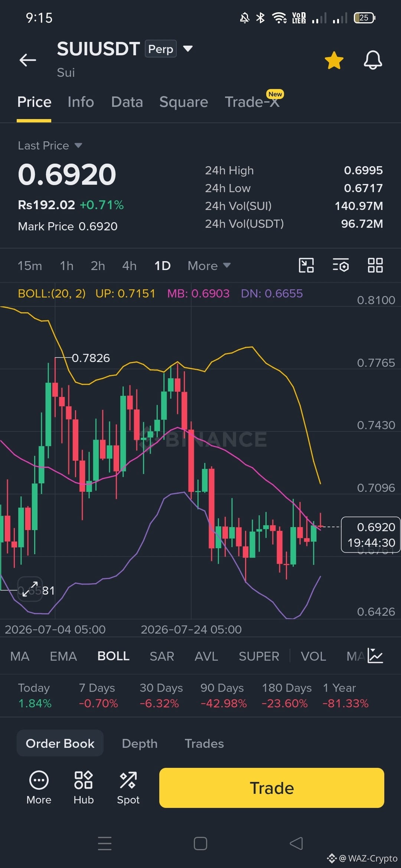Switch to the Price tab
401x868 pixels.
[34, 102]
